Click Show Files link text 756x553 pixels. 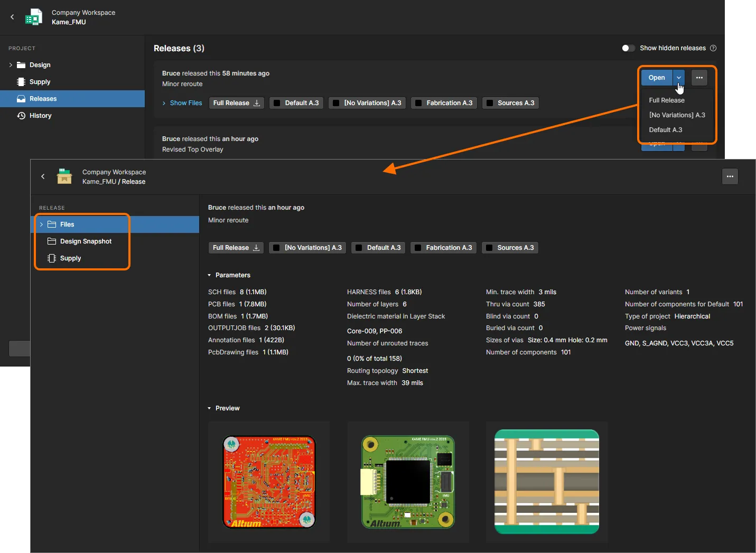(x=186, y=103)
